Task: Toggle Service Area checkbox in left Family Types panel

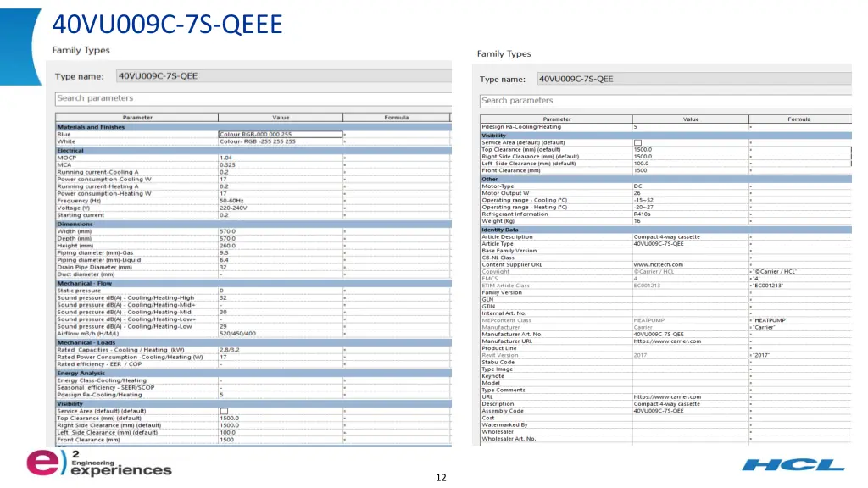Action: [224, 411]
